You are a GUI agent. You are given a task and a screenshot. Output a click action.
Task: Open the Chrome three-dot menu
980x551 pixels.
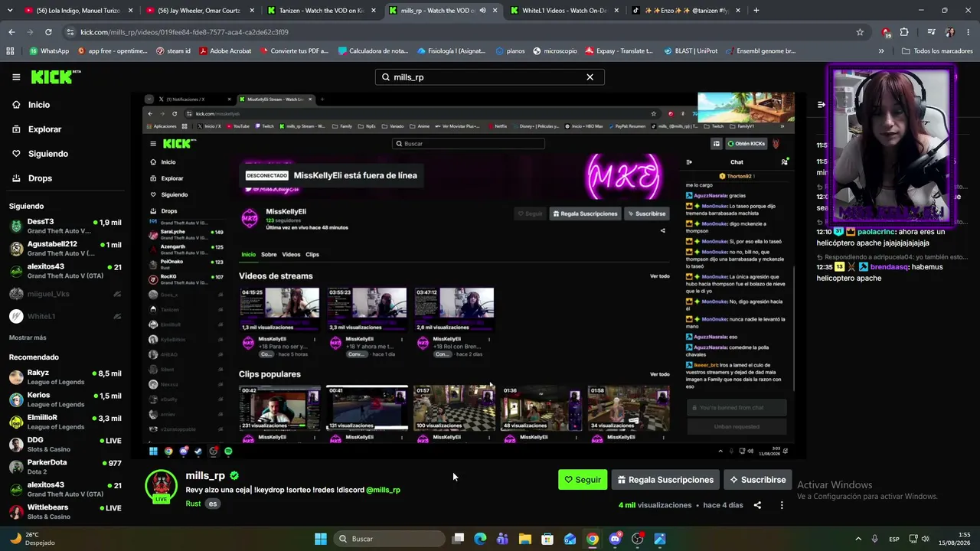click(968, 32)
